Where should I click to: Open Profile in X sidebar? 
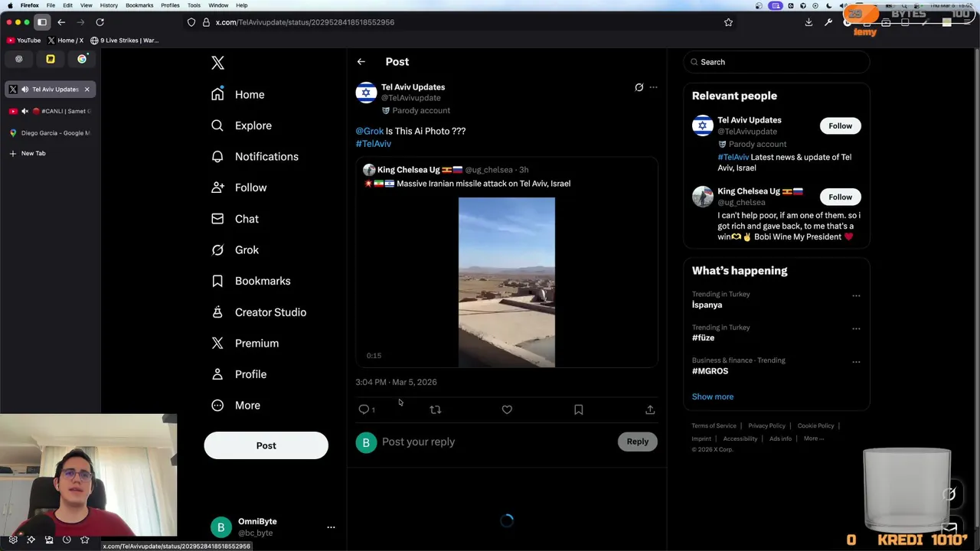239,374
